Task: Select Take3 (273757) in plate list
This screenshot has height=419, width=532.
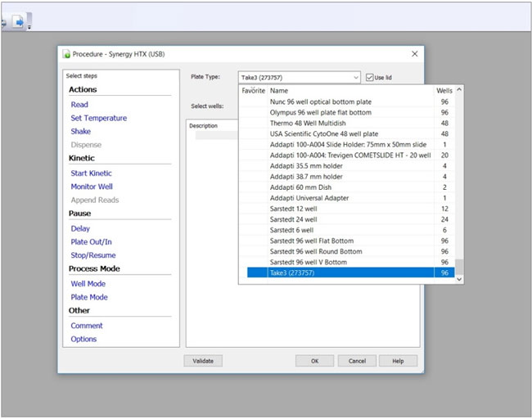Action: tap(292, 273)
